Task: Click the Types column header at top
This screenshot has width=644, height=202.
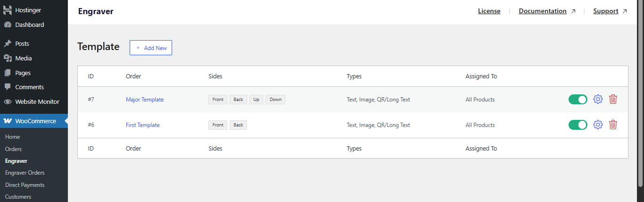Action: (354, 76)
